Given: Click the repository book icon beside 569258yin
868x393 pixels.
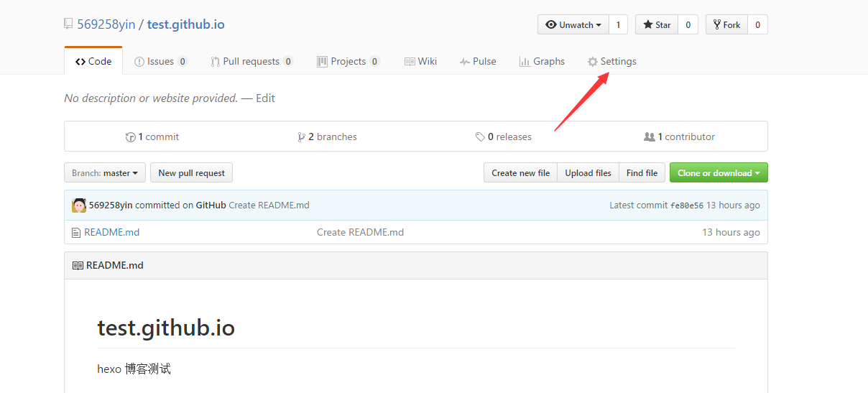Looking at the screenshot, I should [68, 24].
